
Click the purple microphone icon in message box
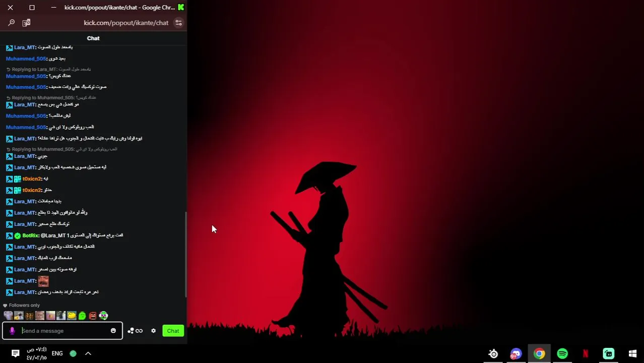point(12,331)
